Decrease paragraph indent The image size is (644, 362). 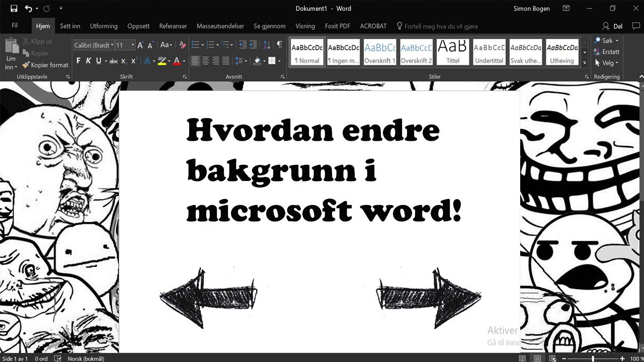pos(243,45)
